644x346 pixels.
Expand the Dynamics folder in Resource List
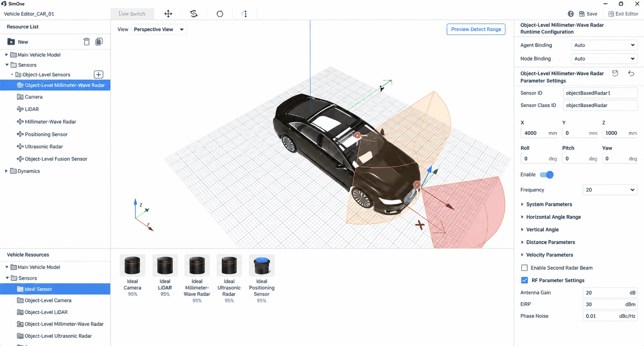tap(6, 171)
